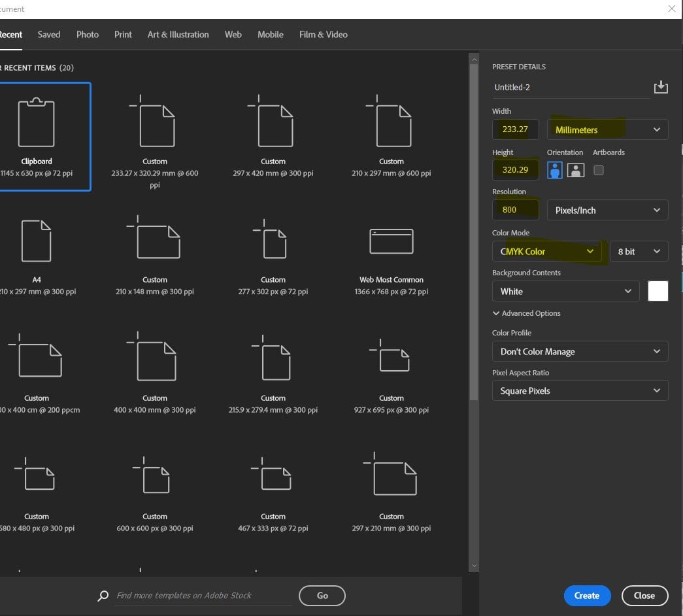This screenshot has height=616, width=683.
Task: Select the Clipboard preset thumbnail
Action: (x=37, y=124)
